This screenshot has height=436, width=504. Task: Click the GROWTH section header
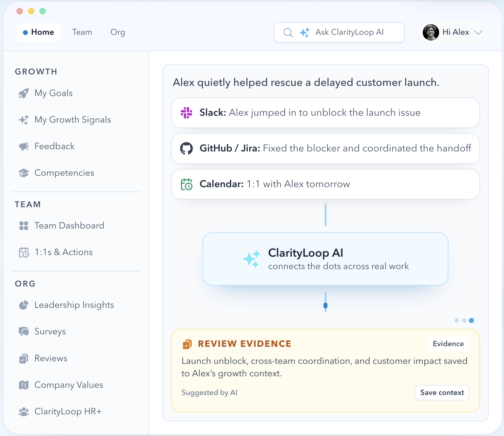pos(36,72)
